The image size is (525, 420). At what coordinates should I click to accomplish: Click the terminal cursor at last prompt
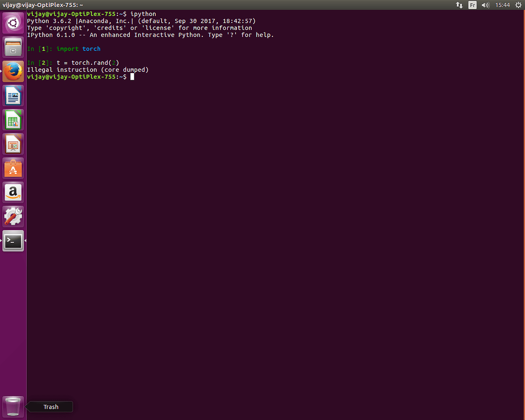(x=132, y=77)
